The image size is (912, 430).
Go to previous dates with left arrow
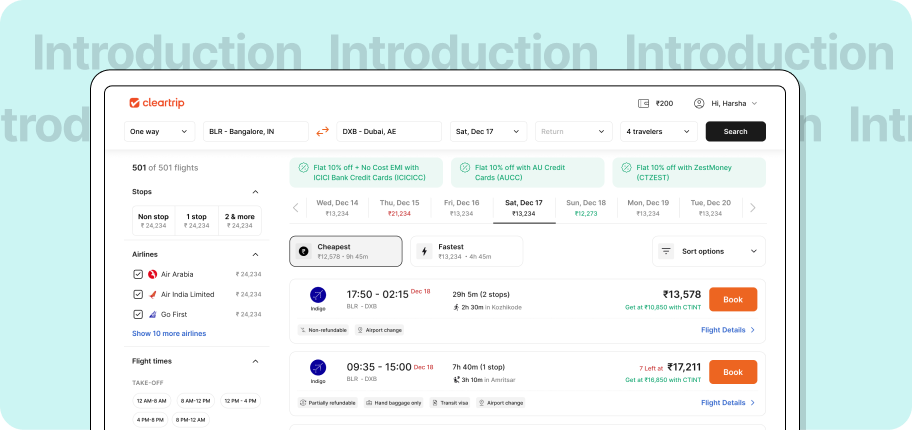click(x=295, y=208)
